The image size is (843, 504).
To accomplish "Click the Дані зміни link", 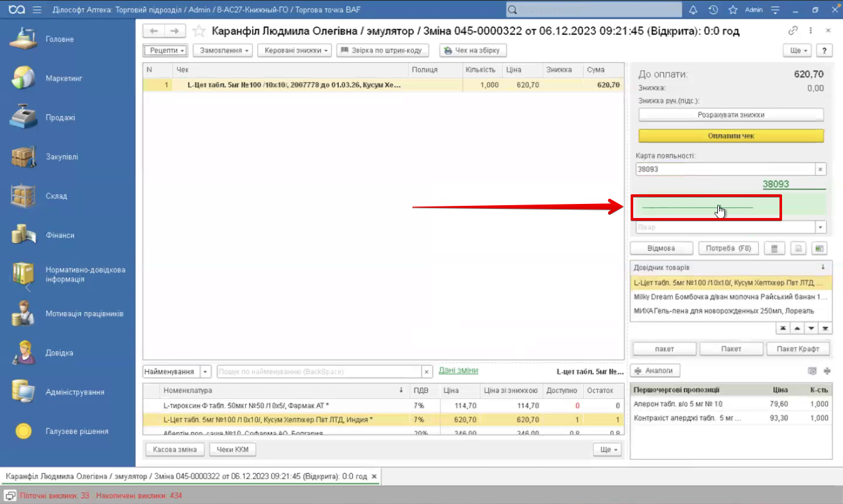I will (458, 371).
